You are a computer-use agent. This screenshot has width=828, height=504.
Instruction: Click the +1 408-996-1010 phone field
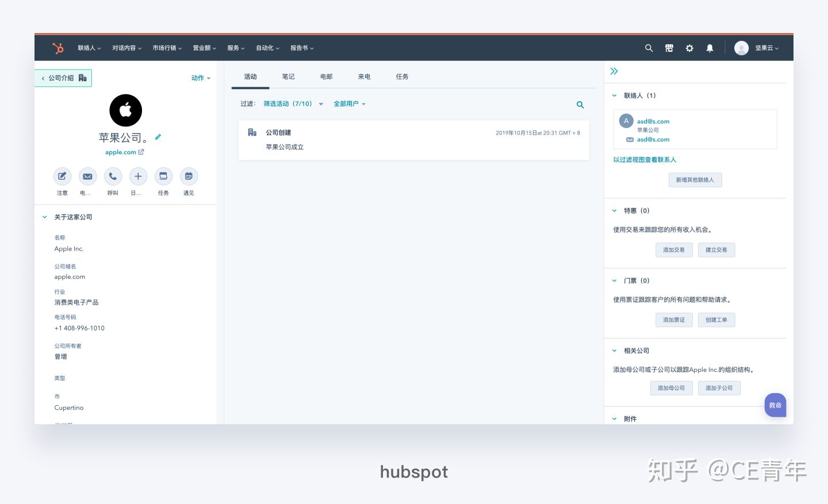pyautogui.click(x=79, y=328)
